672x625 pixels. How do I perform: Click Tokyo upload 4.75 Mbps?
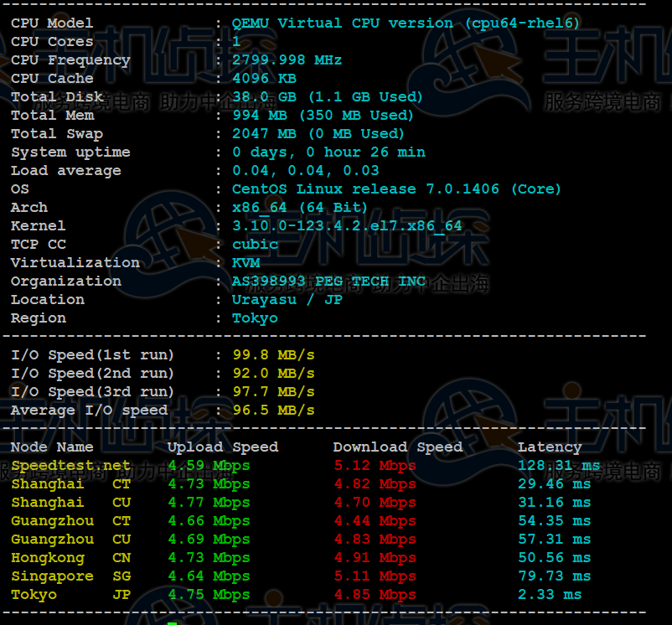209,594
